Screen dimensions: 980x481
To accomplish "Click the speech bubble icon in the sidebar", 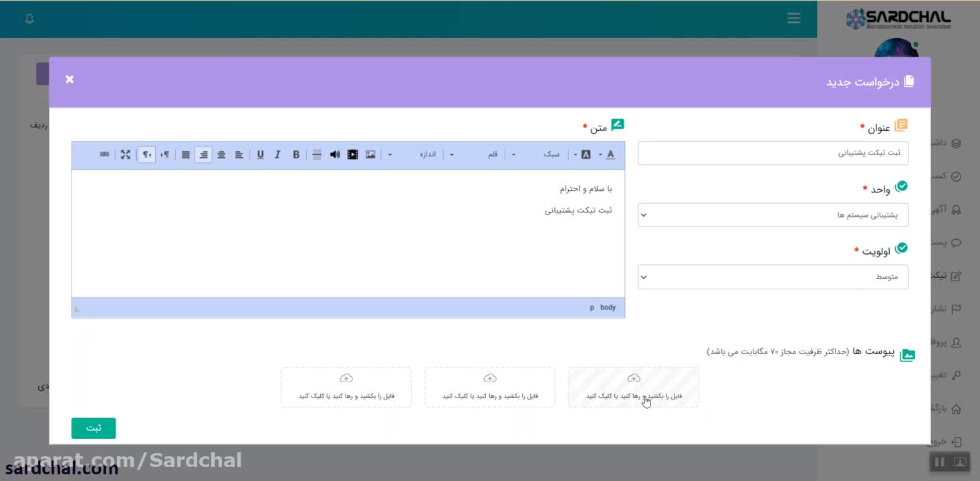I will (956, 243).
